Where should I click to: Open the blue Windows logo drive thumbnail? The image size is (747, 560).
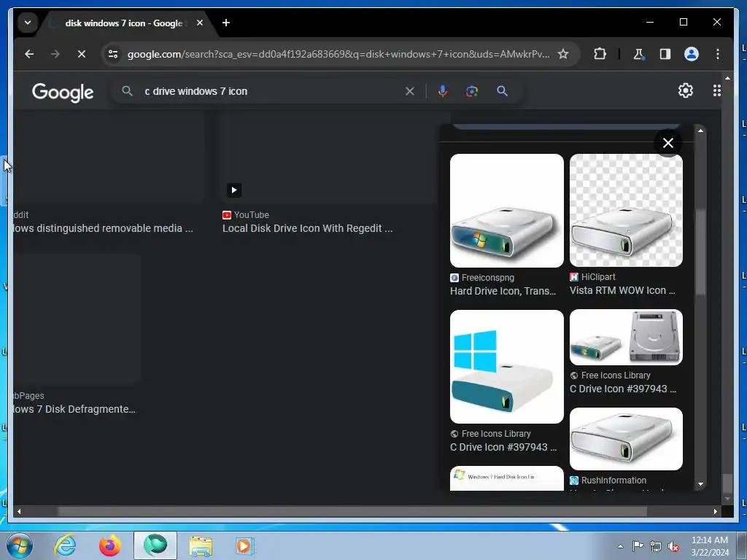coord(506,367)
